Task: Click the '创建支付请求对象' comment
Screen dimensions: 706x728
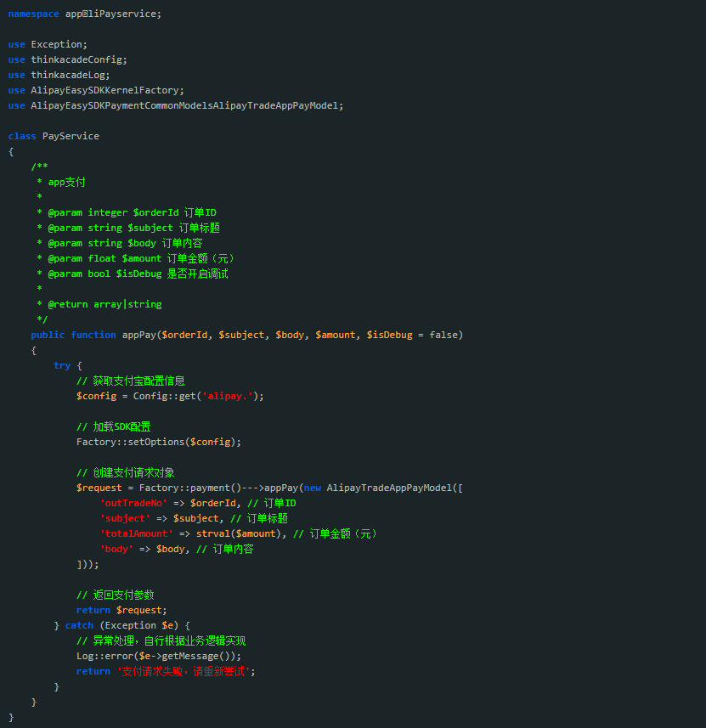Action: pyautogui.click(x=133, y=472)
